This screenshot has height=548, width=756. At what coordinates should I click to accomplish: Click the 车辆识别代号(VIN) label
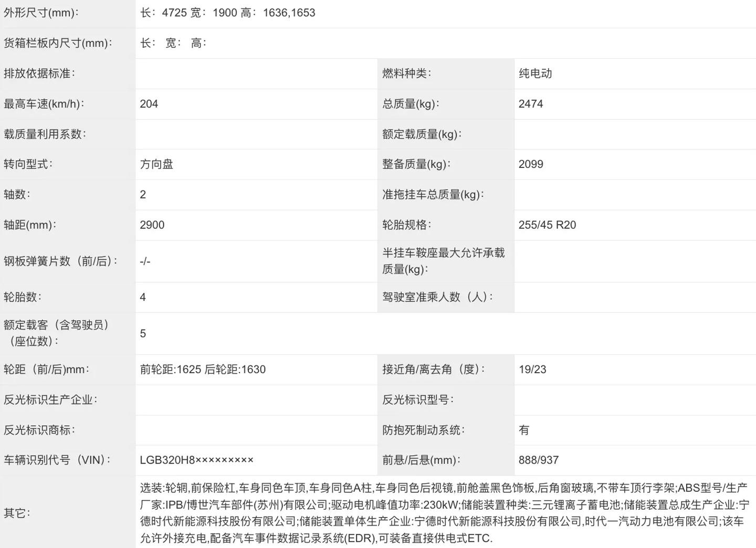click(x=57, y=460)
